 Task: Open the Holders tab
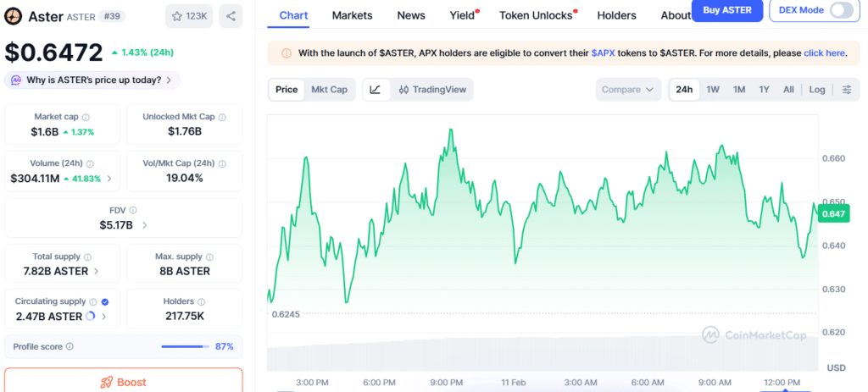click(617, 15)
